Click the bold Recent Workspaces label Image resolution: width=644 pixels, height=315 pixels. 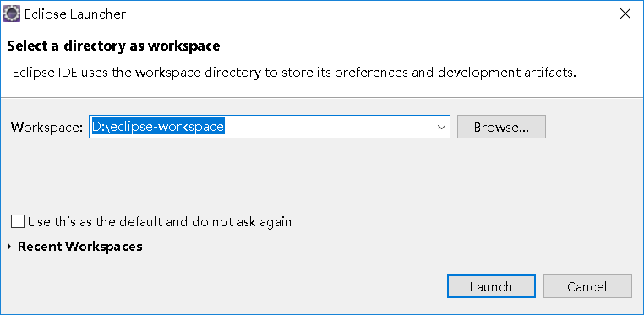pos(80,247)
